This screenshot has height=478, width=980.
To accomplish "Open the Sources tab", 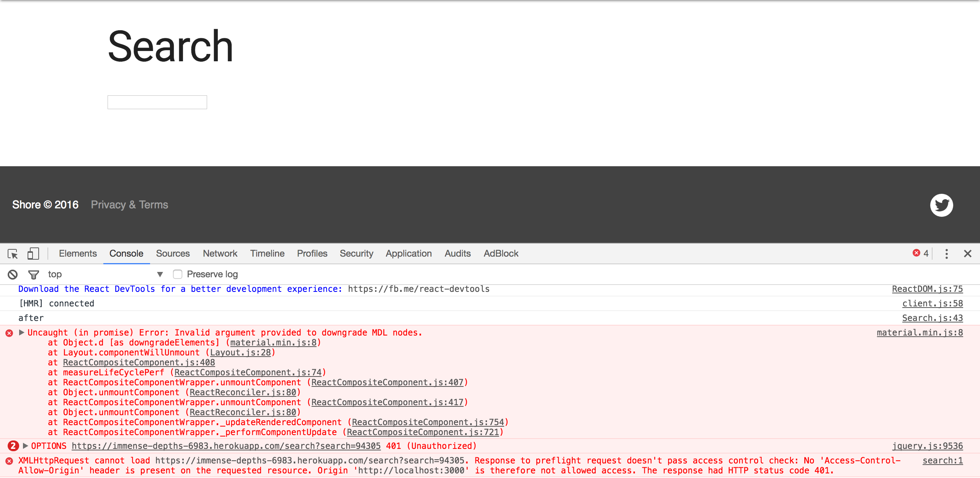I will click(x=173, y=254).
